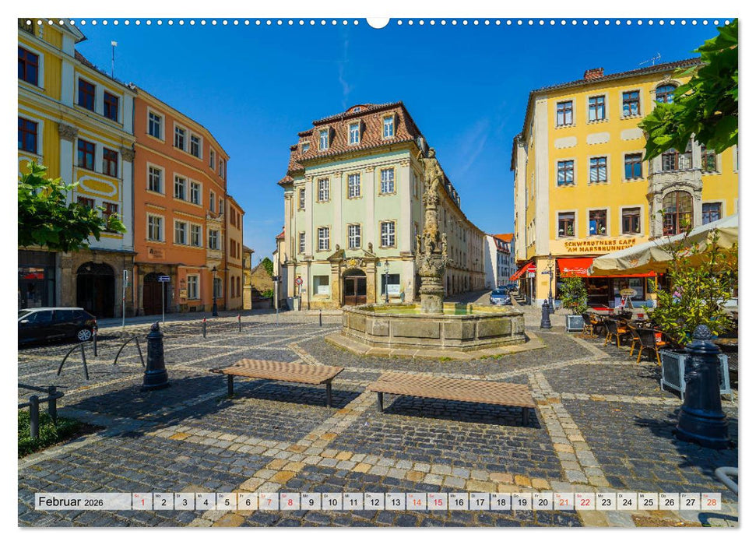
Task: Select the red Saturday 7 date
Action: [269, 504]
